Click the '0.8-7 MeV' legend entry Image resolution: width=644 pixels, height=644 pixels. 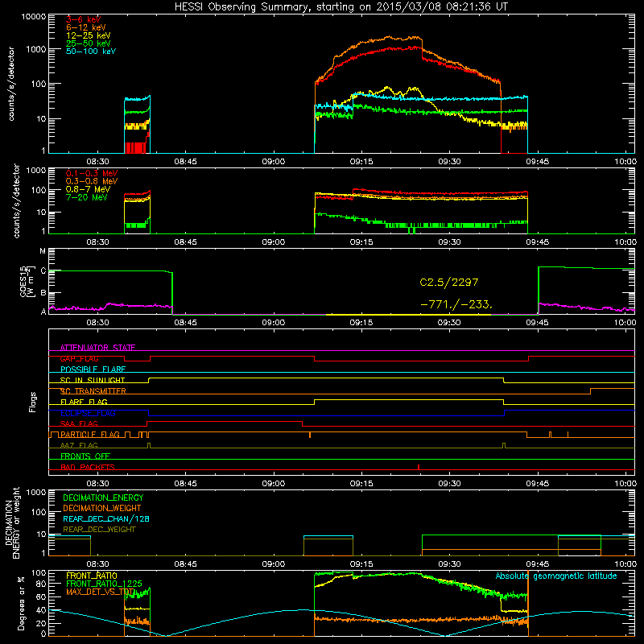89,189
